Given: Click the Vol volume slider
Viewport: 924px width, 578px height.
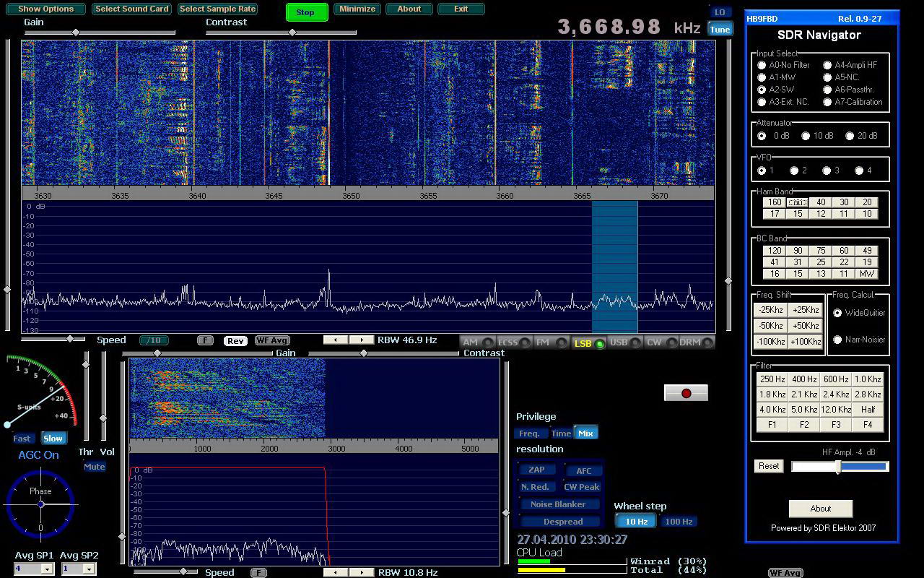Looking at the screenshot, I should pyautogui.click(x=103, y=418).
